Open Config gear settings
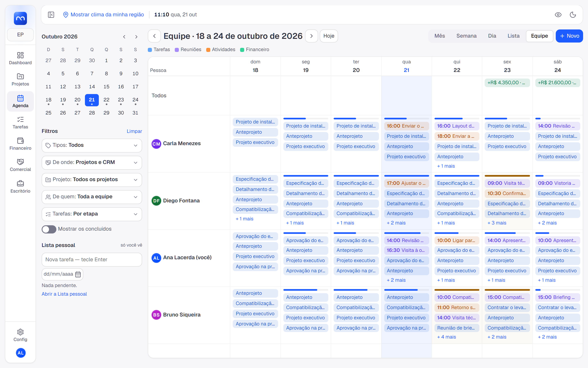This screenshot has height=368, width=588. pyautogui.click(x=20, y=335)
